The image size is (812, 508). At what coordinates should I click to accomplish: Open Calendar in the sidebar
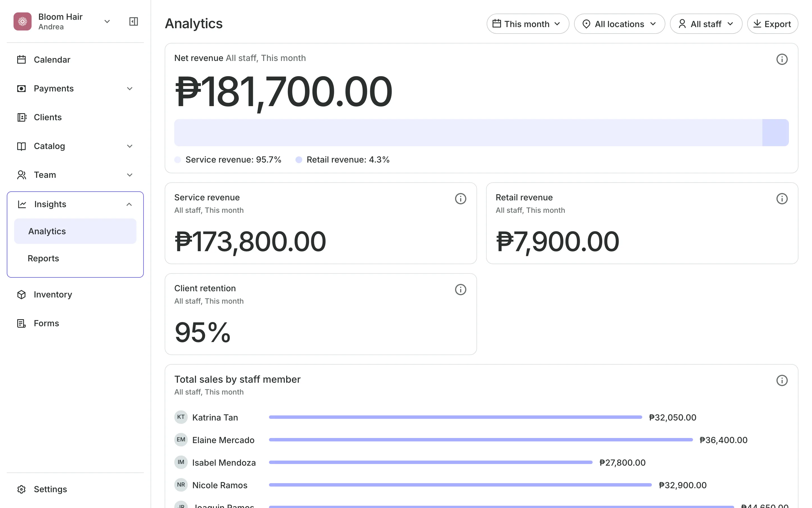[75, 60]
